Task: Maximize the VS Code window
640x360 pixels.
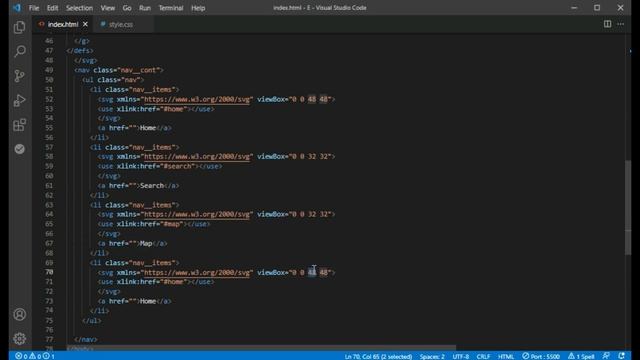Action: [597, 8]
